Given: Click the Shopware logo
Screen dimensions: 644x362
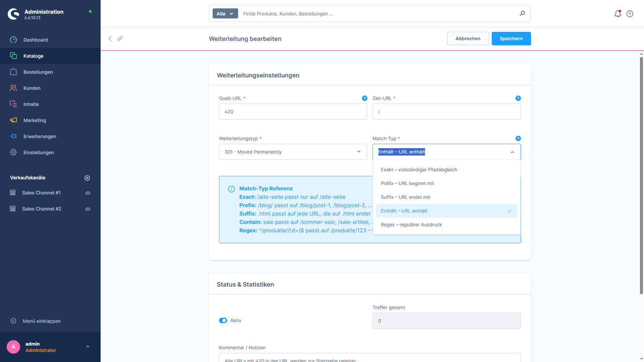Looking at the screenshot, I should click(x=13, y=14).
